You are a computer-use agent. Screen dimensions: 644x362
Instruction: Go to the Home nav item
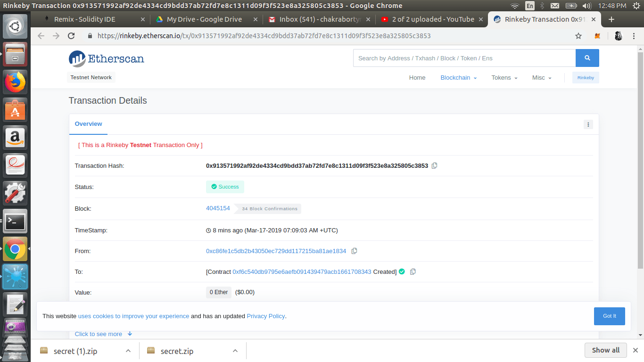click(417, 78)
